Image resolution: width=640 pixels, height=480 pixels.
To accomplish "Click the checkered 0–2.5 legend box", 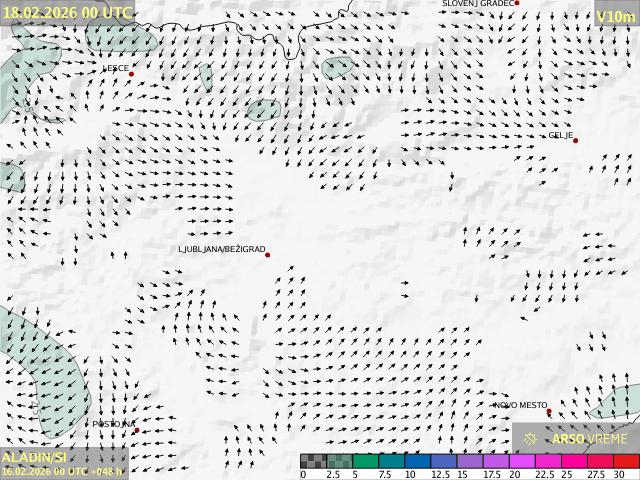I will (x=314, y=461).
